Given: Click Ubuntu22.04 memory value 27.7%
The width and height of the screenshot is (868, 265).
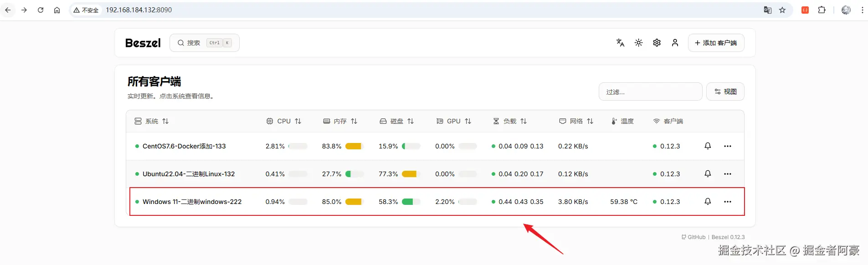Looking at the screenshot, I should [332, 174].
